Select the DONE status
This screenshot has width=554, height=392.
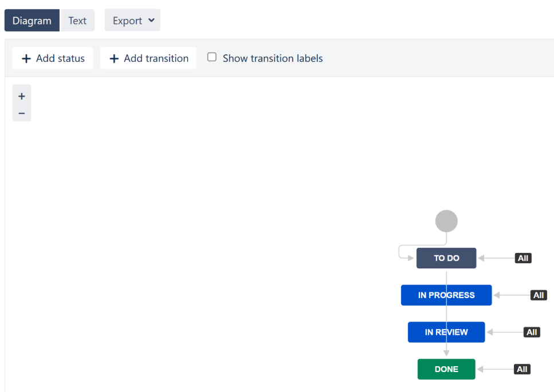tap(446, 370)
